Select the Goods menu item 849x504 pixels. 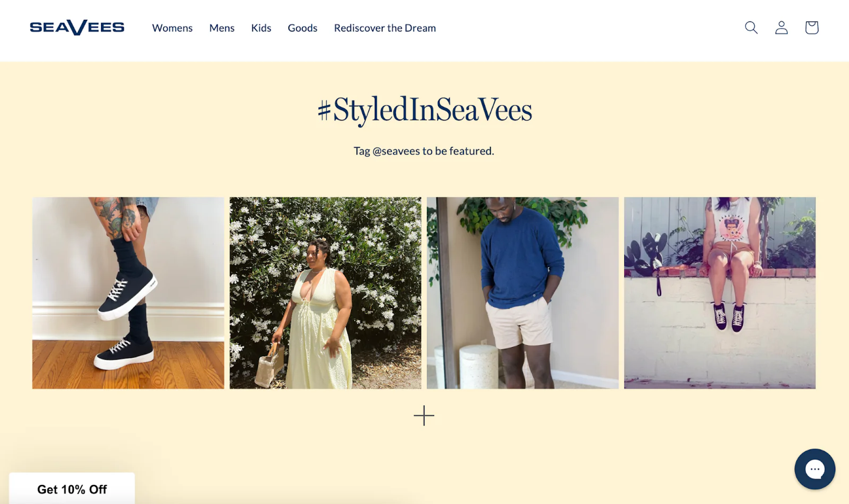pos(302,27)
